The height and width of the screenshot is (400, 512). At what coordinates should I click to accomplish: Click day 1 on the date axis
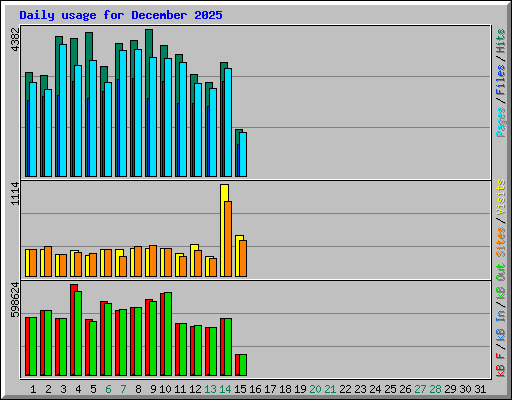(33, 389)
